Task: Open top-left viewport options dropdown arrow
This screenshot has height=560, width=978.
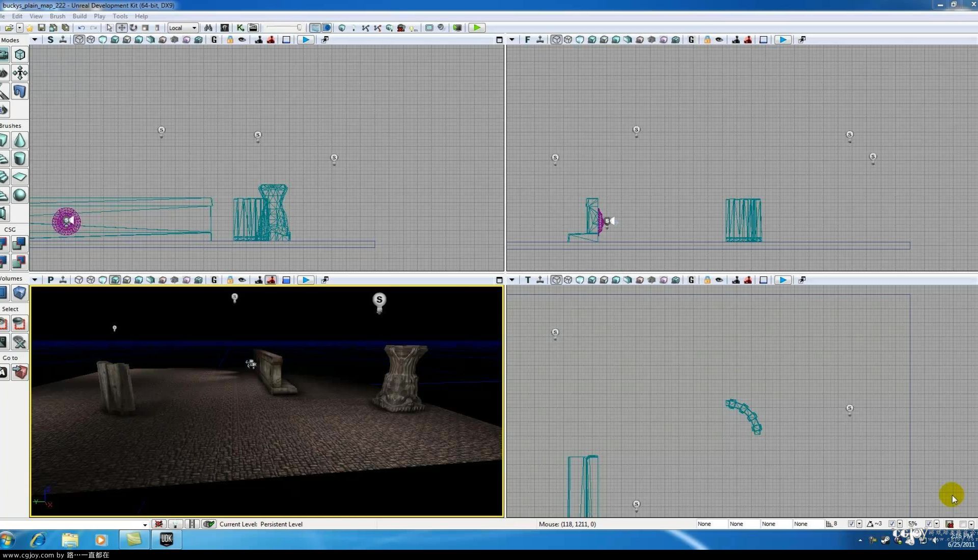Action: tap(35, 40)
